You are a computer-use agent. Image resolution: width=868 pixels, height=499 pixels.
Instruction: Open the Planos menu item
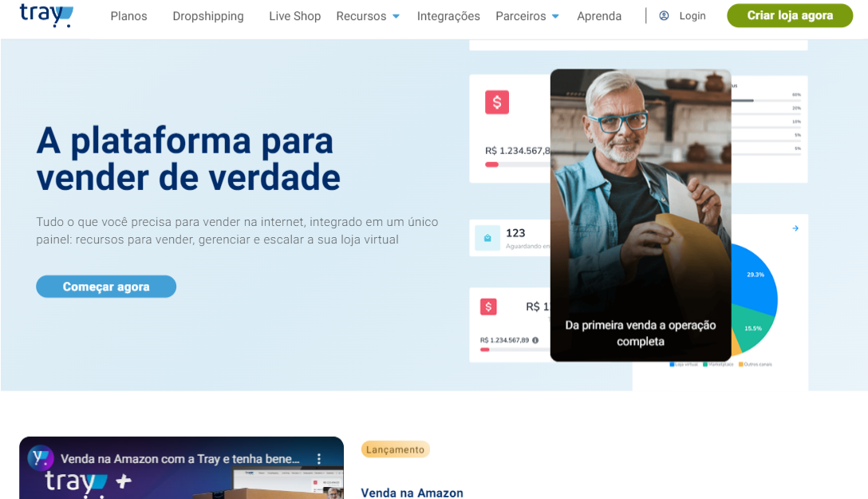pyautogui.click(x=129, y=16)
